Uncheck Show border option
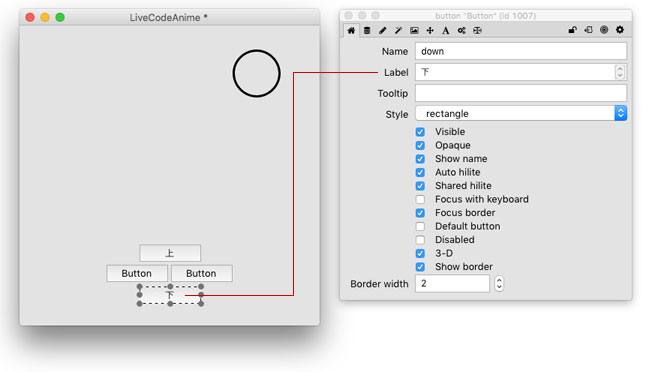 (x=420, y=267)
